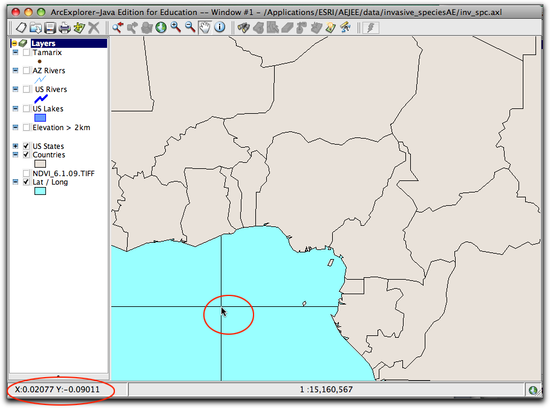The width and height of the screenshot is (550, 408).
Task: Select the NDVI_6.1.09.TIFF layer name
Action: point(63,173)
